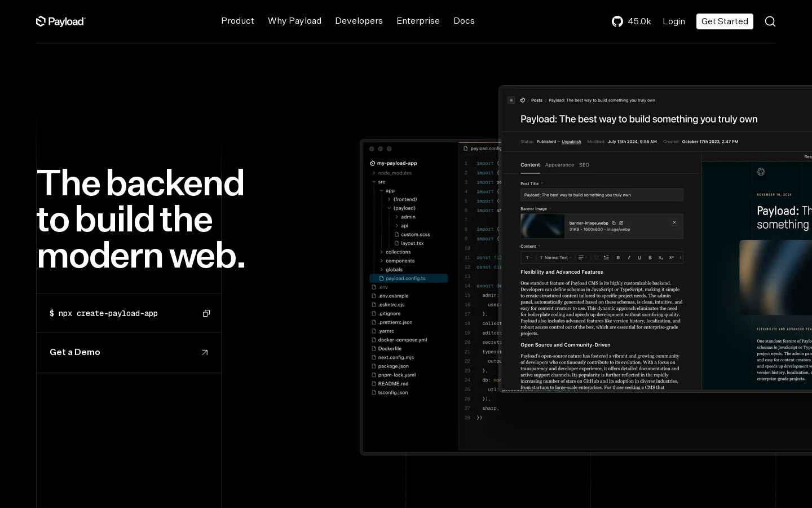This screenshot has width=812, height=508.
Task: Go to the Docs page
Action: [x=464, y=21]
